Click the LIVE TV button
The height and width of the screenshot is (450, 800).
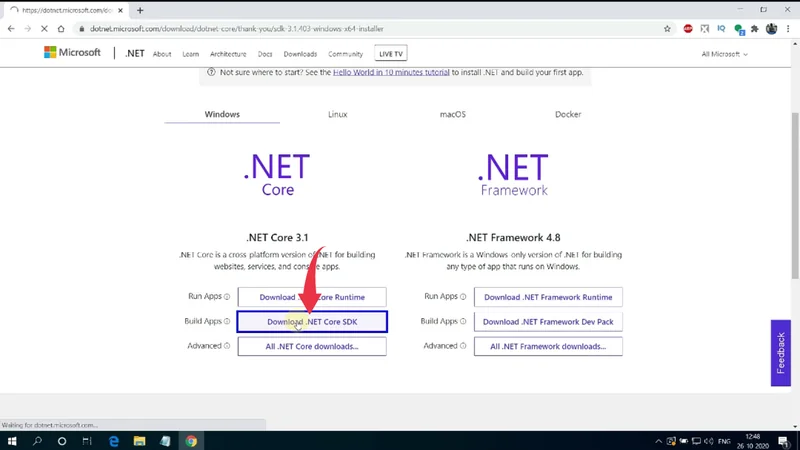(x=391, y=54)
